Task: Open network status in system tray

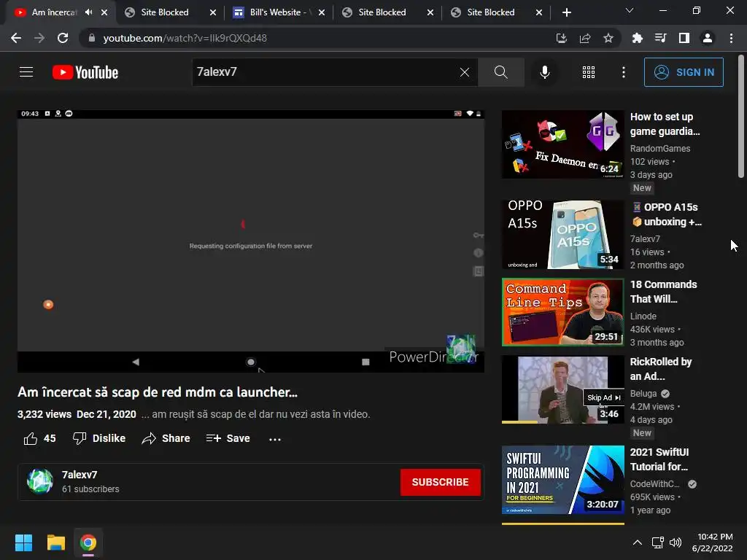Action: [x=658, y=542]
